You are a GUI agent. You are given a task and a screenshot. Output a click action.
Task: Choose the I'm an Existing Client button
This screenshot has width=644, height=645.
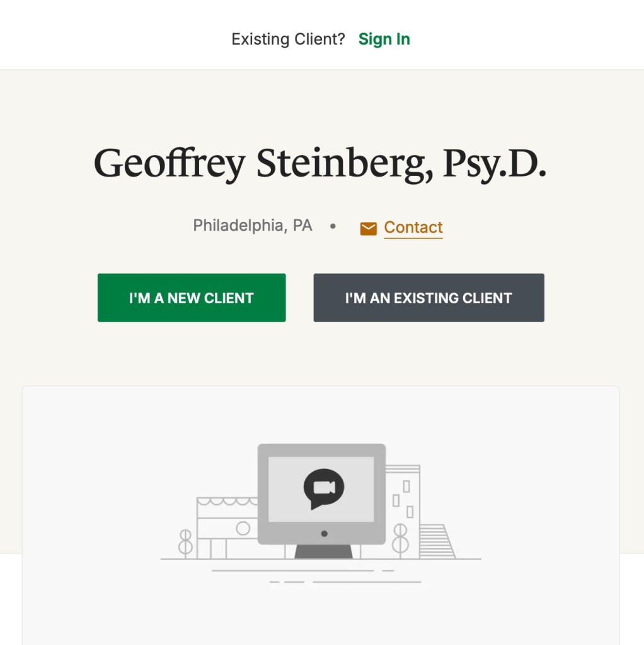click(428, 298)
